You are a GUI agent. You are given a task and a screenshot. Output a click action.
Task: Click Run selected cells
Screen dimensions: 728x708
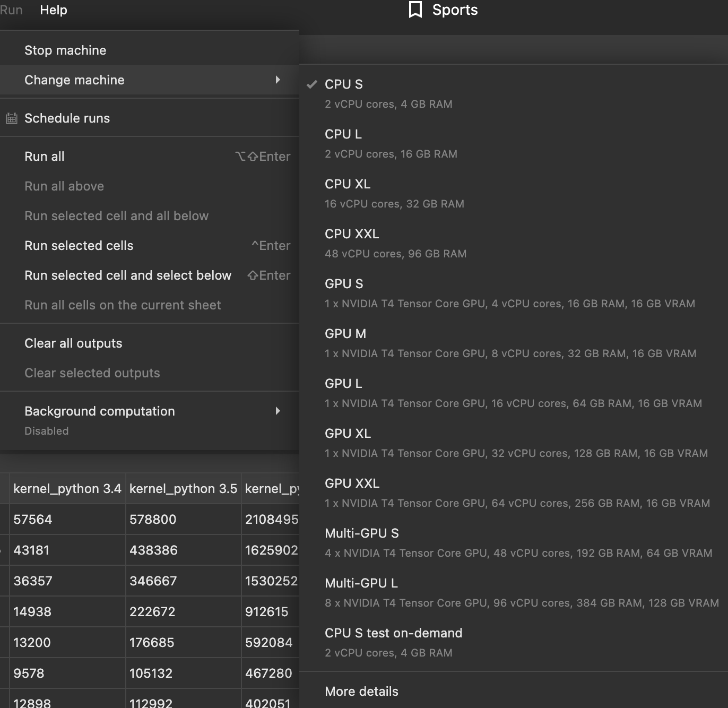(79, 245)
